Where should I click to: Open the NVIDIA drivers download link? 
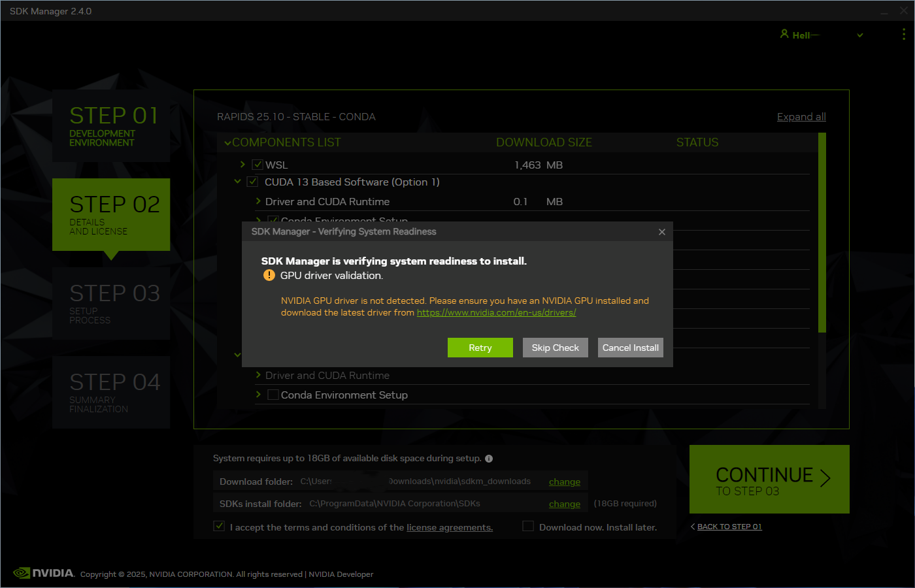click(496, 312)
